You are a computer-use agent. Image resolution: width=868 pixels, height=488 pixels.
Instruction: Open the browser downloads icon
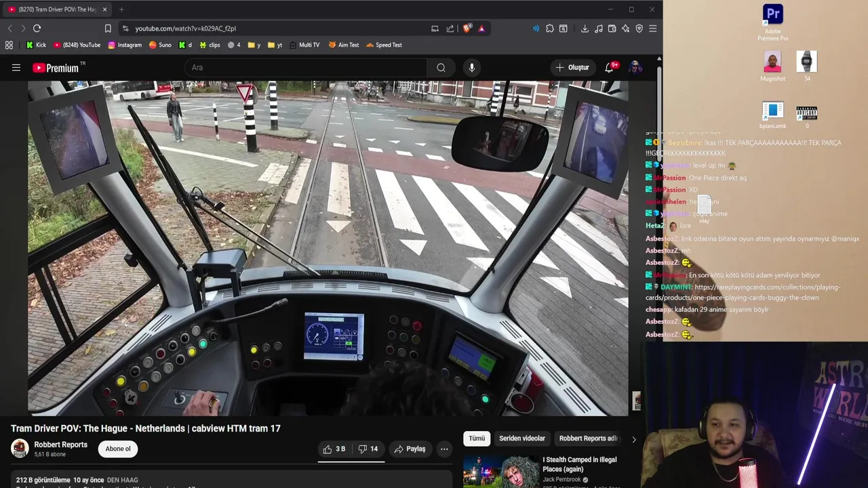coord(585,28)
